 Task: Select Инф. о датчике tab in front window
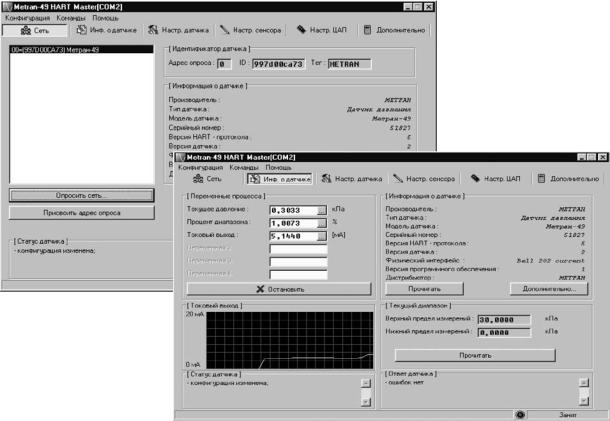pos(280,179)
